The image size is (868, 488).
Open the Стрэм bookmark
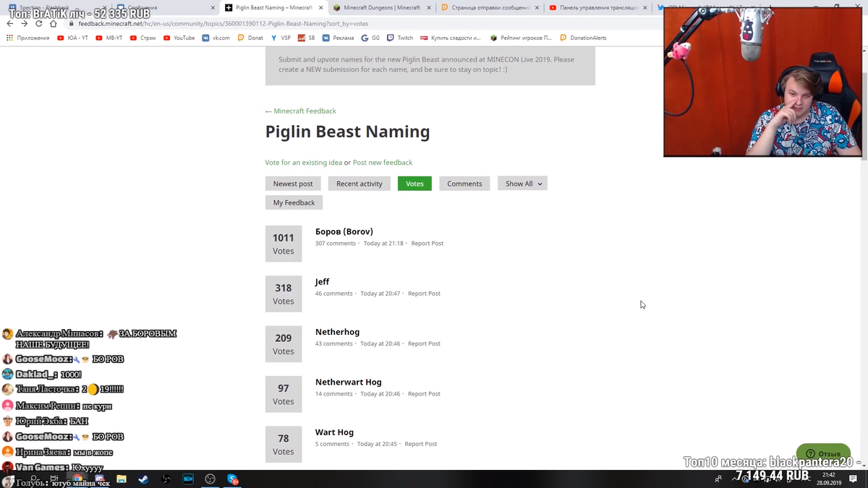tap(142, 38)
